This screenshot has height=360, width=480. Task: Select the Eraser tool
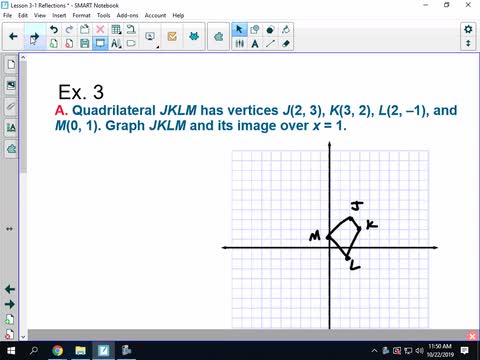click(x=286, y=43)
